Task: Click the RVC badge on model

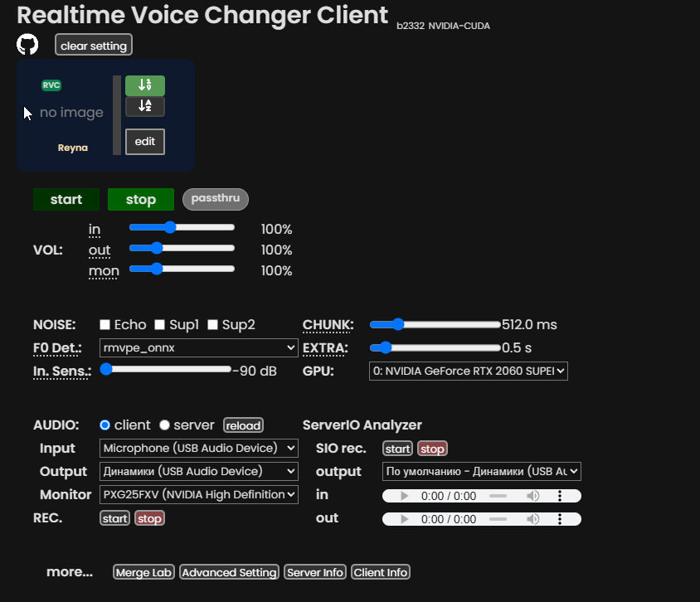Action: (x=51, y=85)
